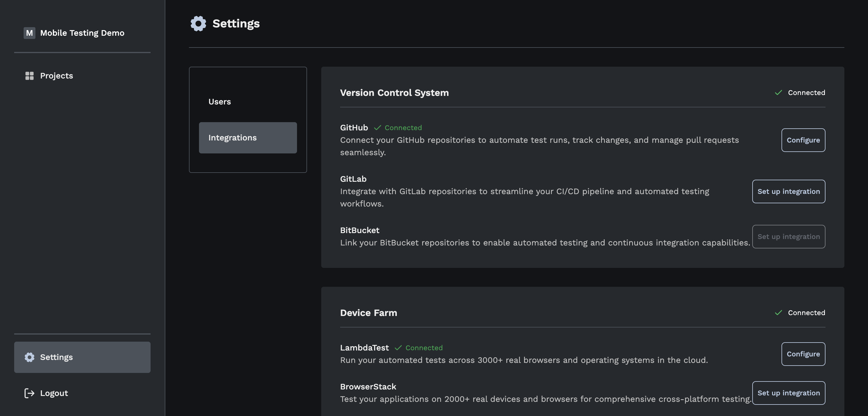Configure the LambdaTest integration
This screenshot has width=868, height=416.
[x=803, y=354]
